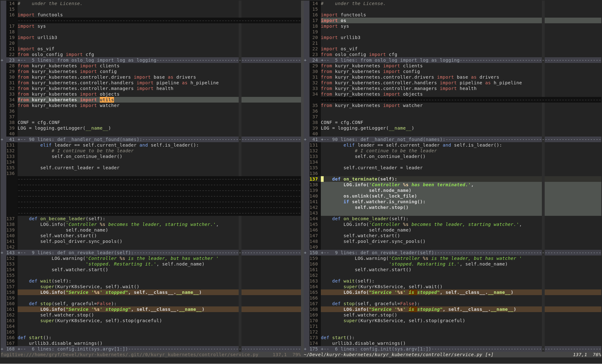Click the plus fold marker at left-pane line 168

tap(2, 349)
